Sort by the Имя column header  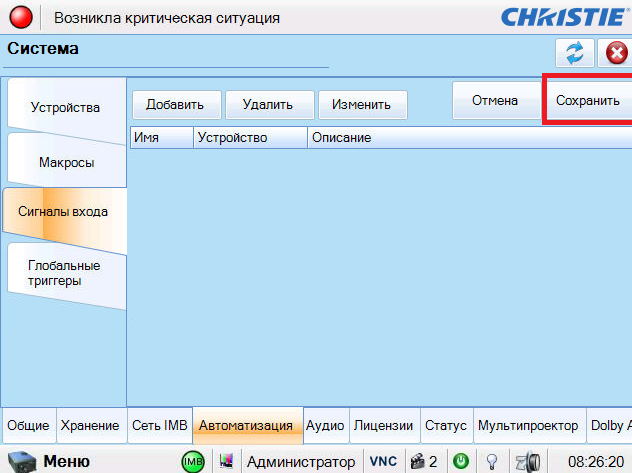tap(162, 138)
